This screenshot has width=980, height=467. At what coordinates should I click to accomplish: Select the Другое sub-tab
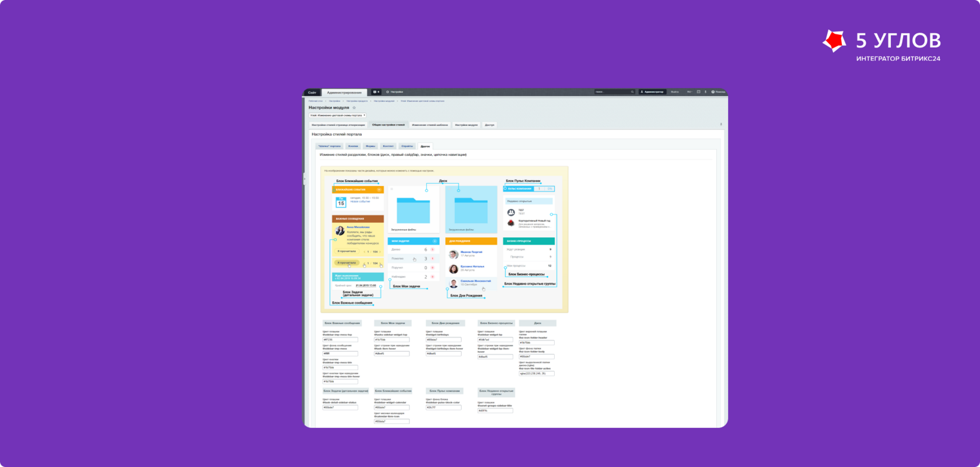click(425, 146)
